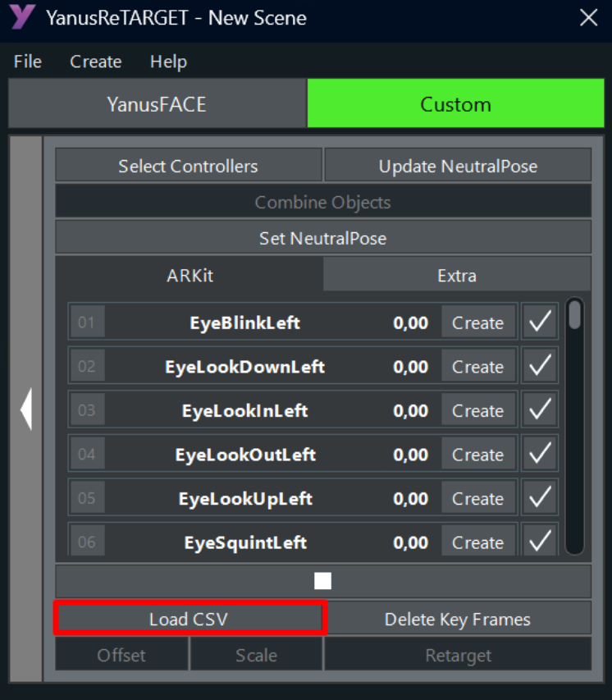This screenshot has width=612, height=700.
Task: Select the Custom tab
Action: click(x=456, y=104)
